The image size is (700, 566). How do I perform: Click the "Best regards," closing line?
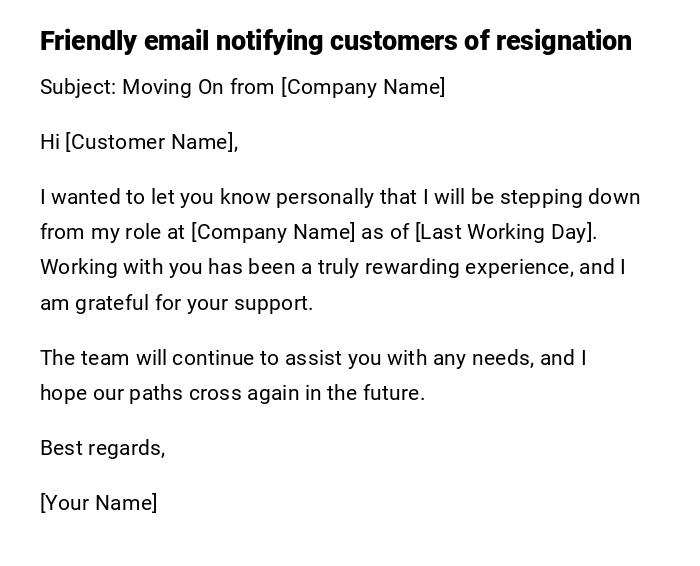102,448
